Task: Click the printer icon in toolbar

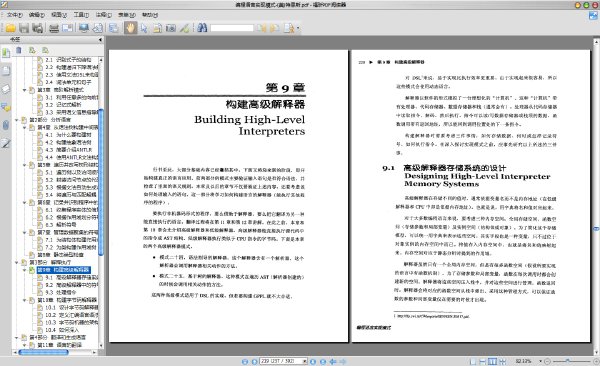Action: [x=54, y=28]
